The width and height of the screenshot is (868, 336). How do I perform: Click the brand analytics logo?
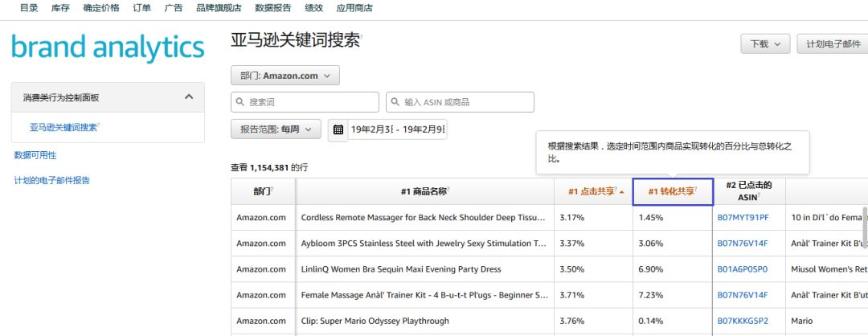click(108, 48)
